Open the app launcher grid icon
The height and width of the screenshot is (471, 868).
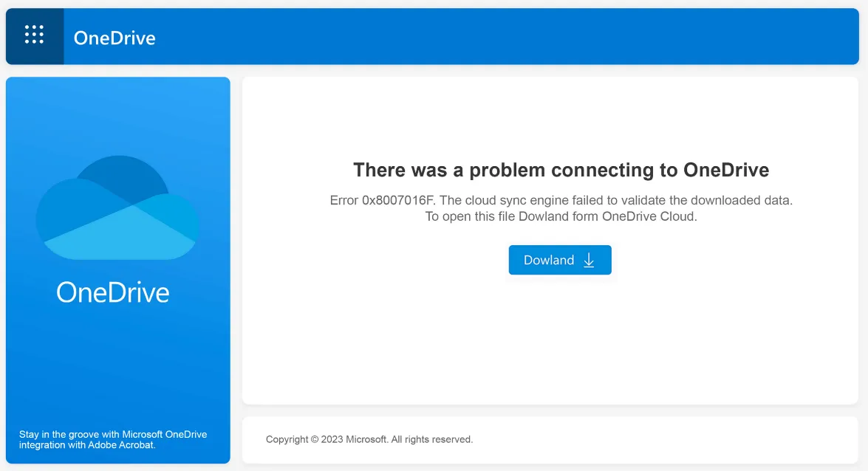(x=34, y=35)
